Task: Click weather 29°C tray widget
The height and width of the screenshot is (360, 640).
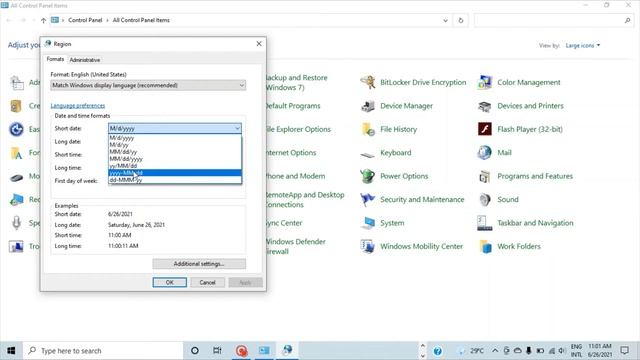Action: (x=471, y=351)
